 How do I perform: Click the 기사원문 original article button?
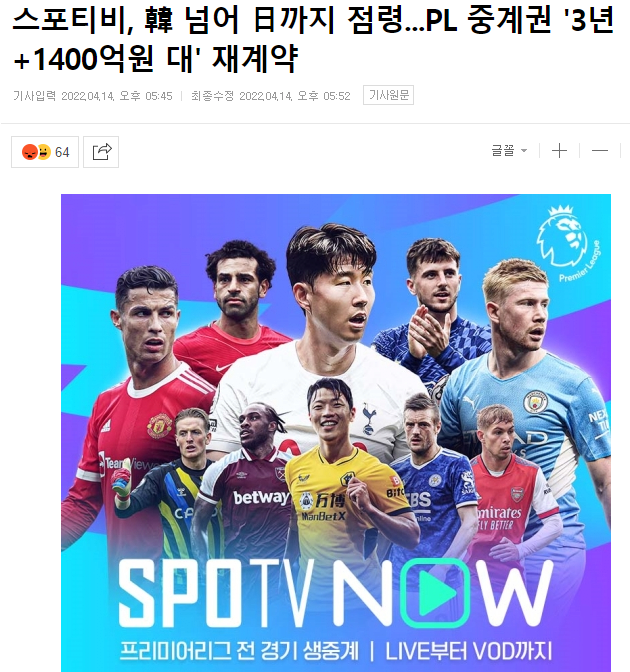coord(388,95)
